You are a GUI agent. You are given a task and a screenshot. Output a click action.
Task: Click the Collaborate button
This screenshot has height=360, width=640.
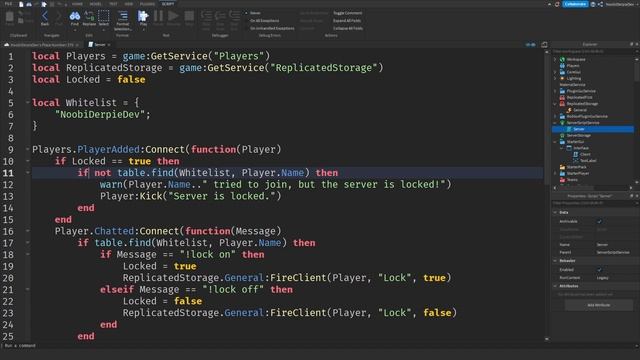coord(575,4)
